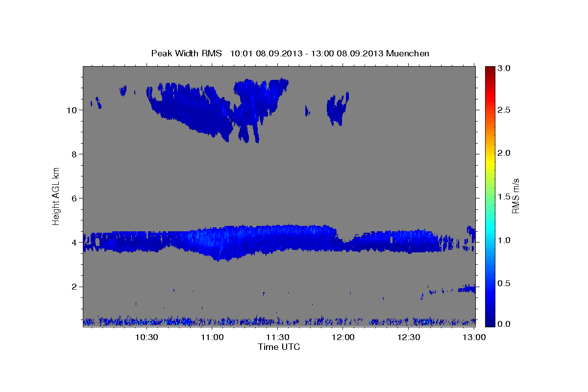This screenshot has width=588, height=392.
Task: Click the 'Height AGL km' axis label
Action: coord(56,196)
